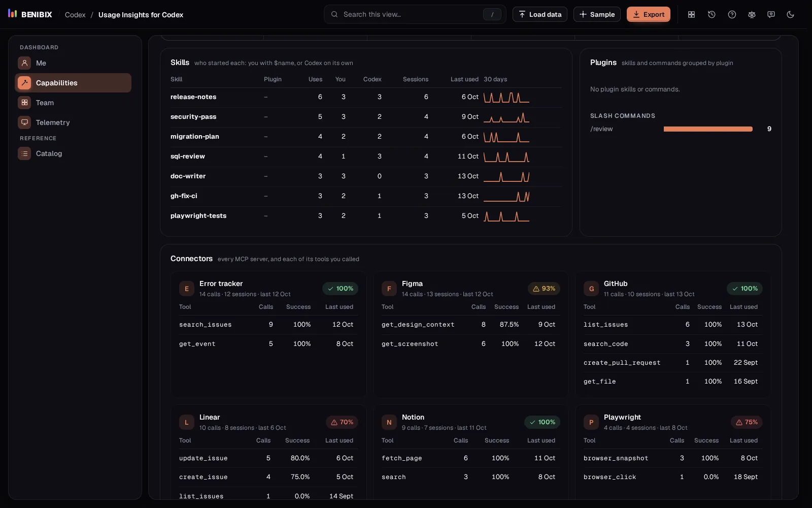Viewport: 812px width, 508px height.
Task: Open the grid layout view icon
Action: (691, 14)
